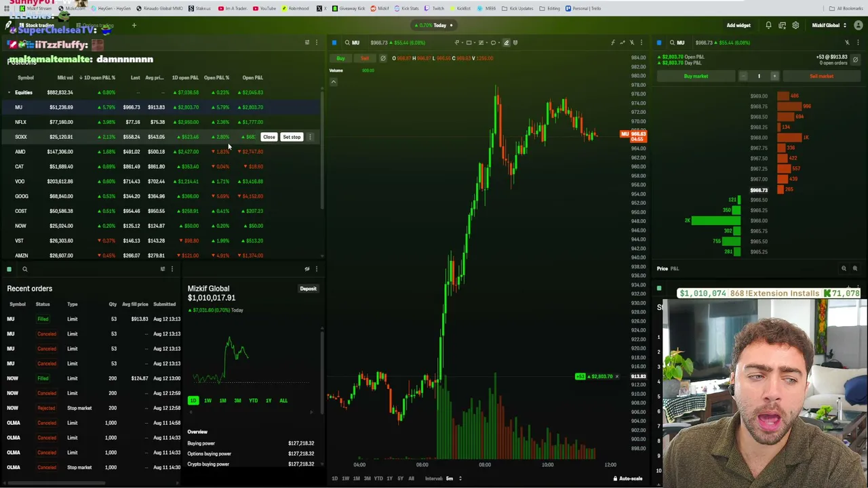868x488 pixels.
Task: Select the NFLX position row
Action: click(161, 122)
